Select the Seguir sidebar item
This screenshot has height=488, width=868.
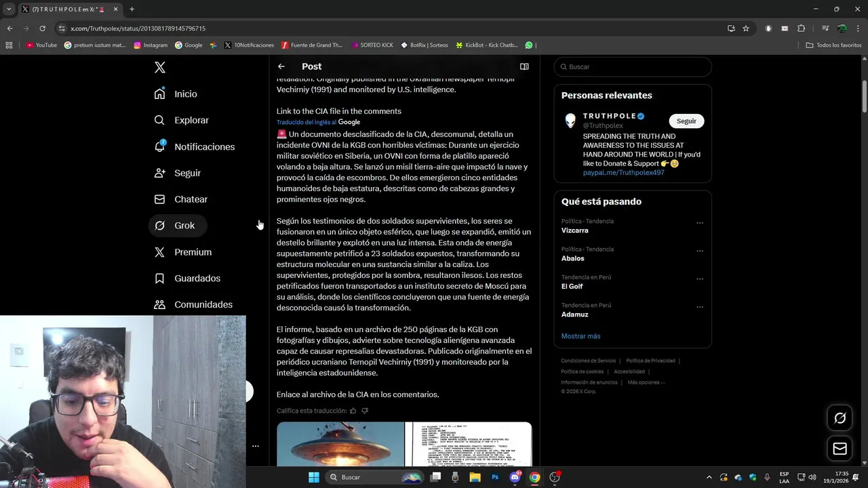178,173
